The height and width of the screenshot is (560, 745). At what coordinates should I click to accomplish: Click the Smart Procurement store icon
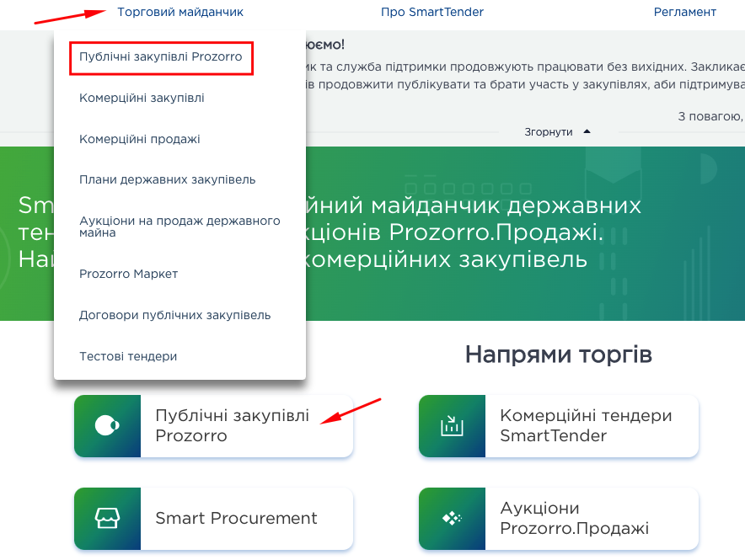coord(107,519)
